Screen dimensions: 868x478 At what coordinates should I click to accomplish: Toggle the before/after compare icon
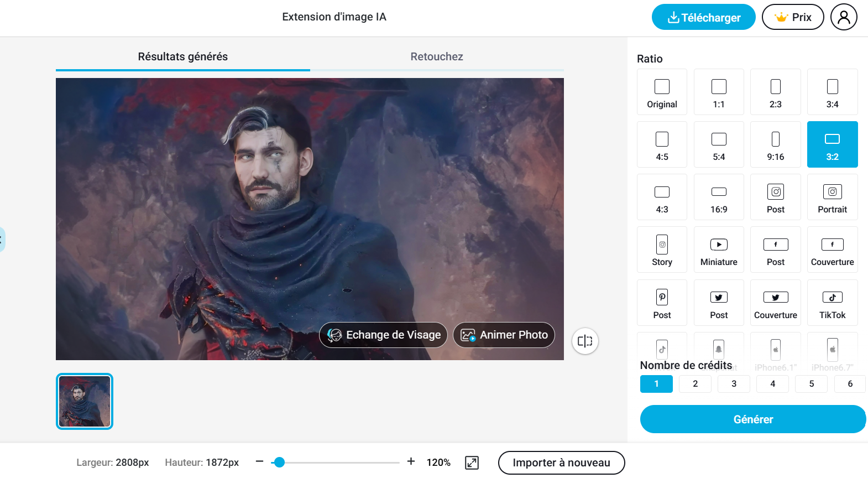[585, 341]
